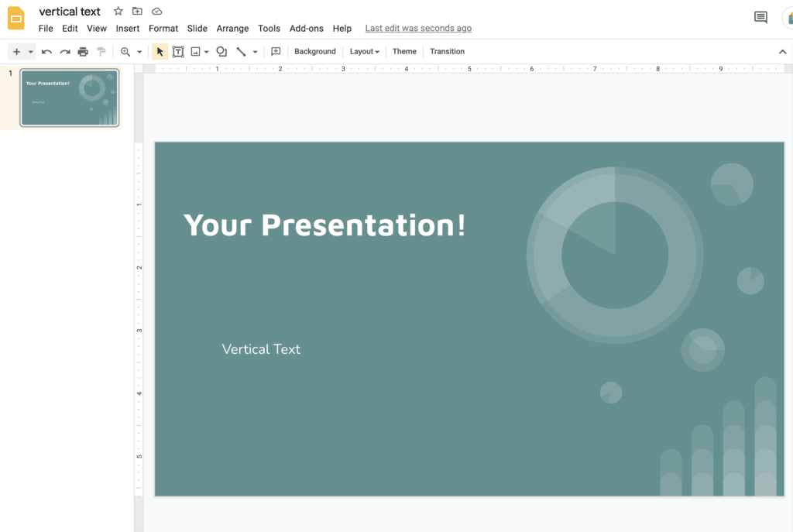Select slide 1 thumbnail in filmstrip
This screenshot has width=793, height=532.
coord(70,98)
